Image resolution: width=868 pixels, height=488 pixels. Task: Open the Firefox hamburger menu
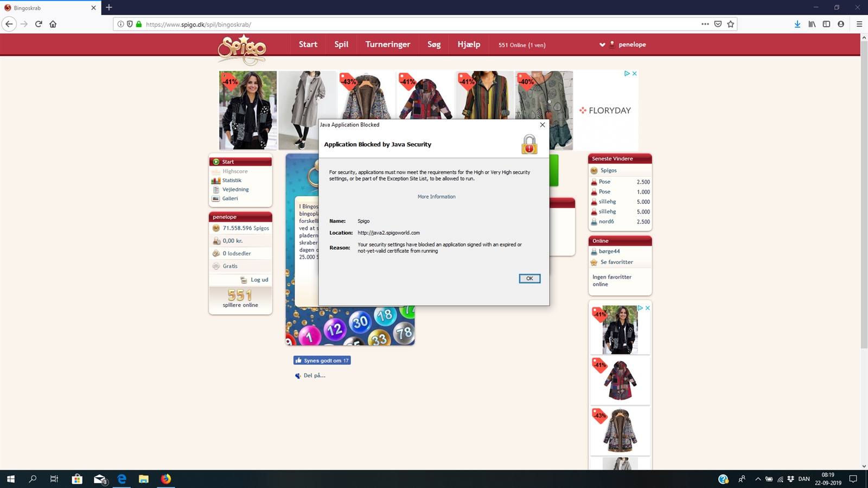click(859, 24)
